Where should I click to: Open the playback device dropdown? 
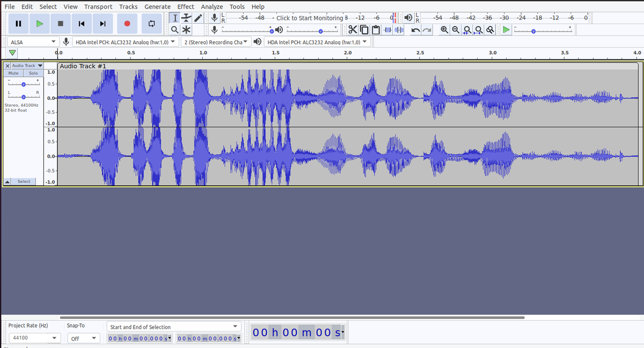coord(318,42)
